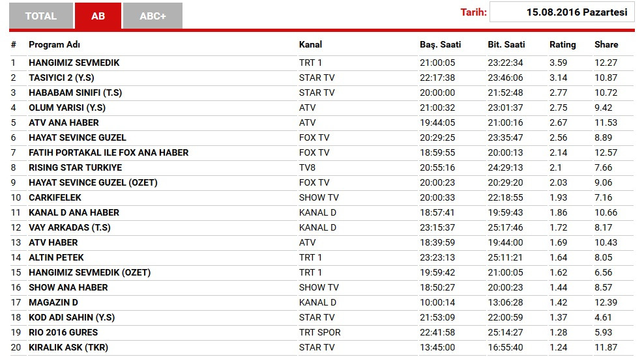Select the HANGIMIZ SEVMEDIK program in row 1
This screenshot has height=357, width=644.
(x=74, y=63)
